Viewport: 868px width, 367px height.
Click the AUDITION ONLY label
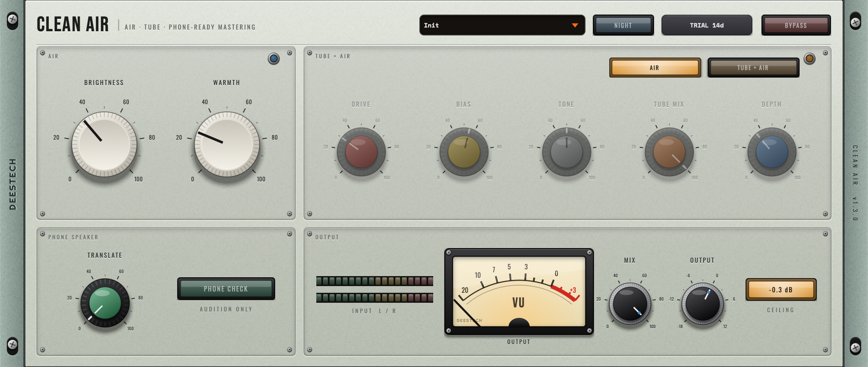coord(226,309)
